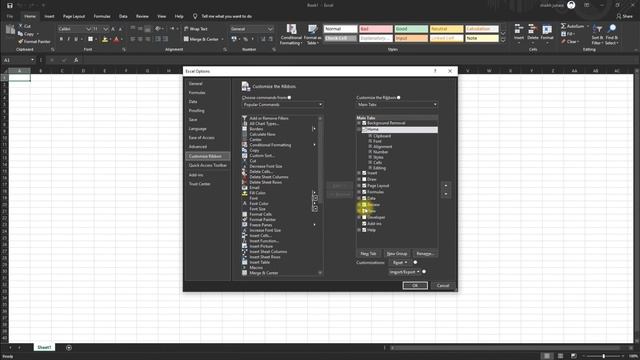Toggle the Background Removal checkbox
640x360 pixels.
[x=364, y=123]
